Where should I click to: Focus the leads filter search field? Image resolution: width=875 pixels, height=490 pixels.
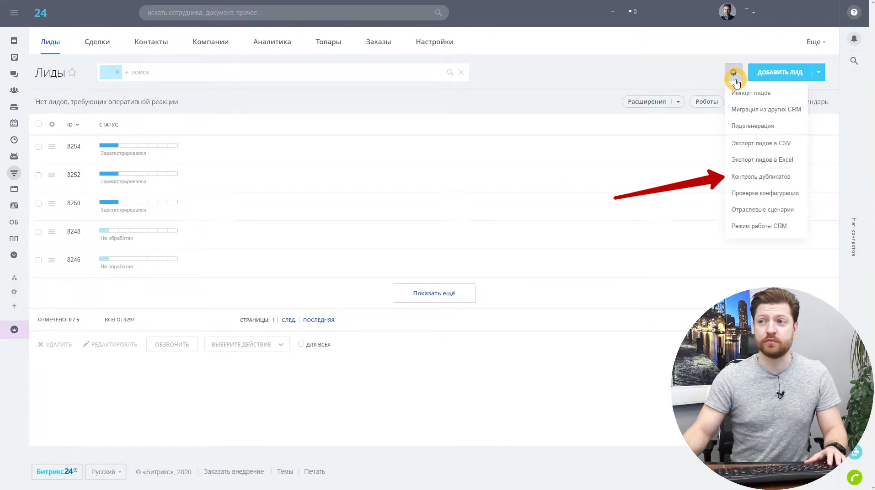click(x=283, y=72)
